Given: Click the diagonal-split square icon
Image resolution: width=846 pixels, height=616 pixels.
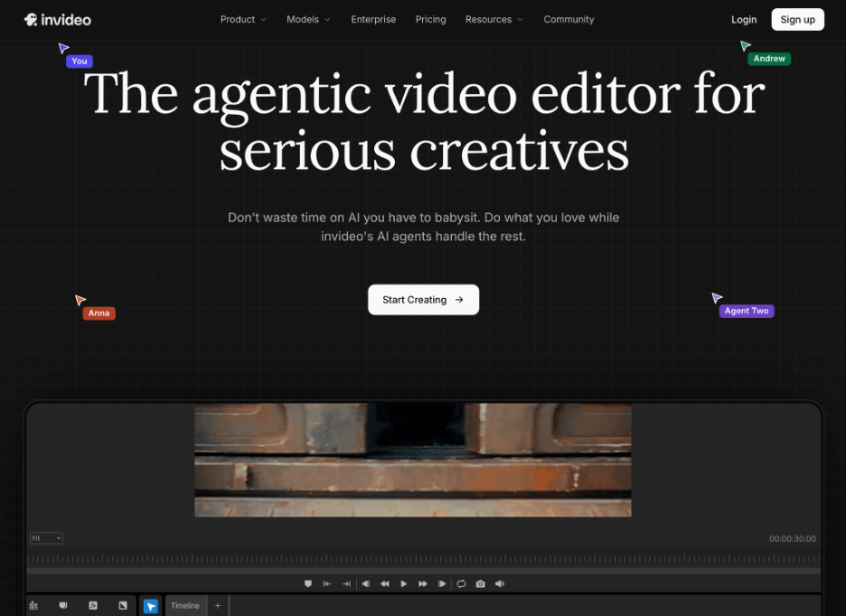Looking at the screenshot, I should click(123, 606).
